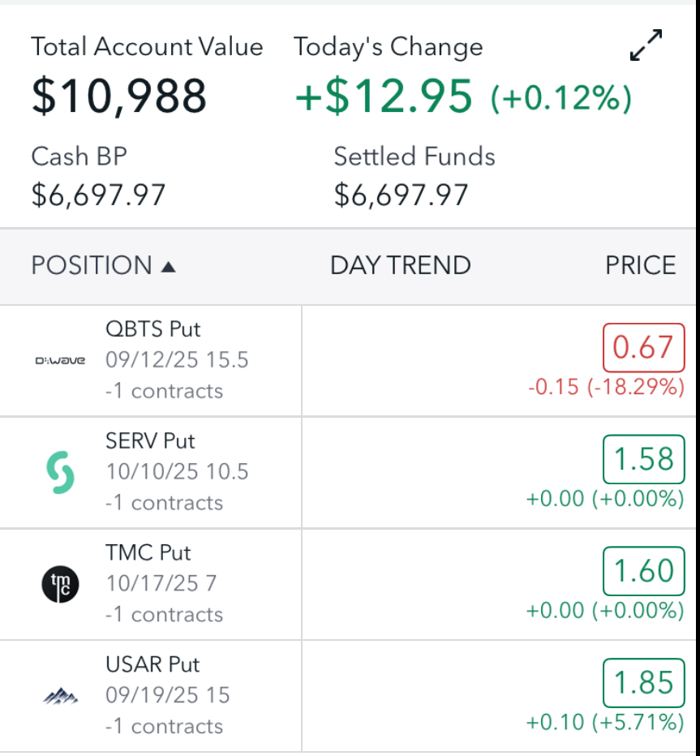The image size is (700, 756).
Task: Click Today's Change +$12.95 amount
Action: click(x=383, y=96)
